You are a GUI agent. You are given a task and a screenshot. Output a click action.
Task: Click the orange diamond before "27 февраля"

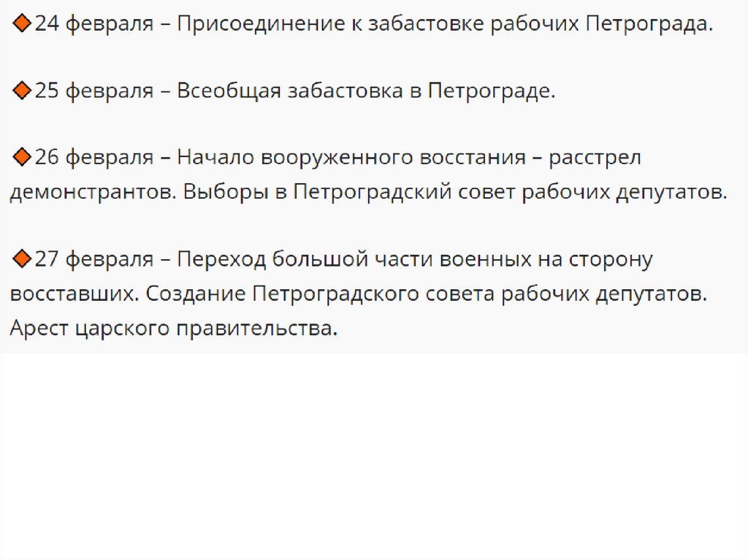coord(23,259)
